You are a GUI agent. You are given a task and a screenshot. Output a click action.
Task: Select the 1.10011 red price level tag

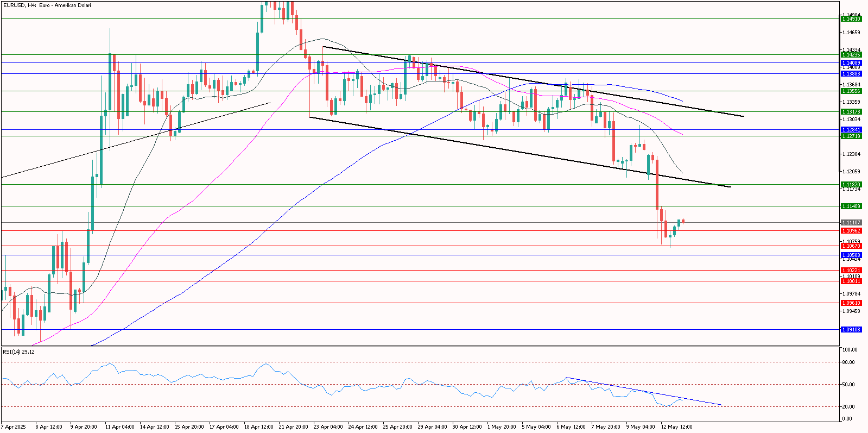click(851, 281)
